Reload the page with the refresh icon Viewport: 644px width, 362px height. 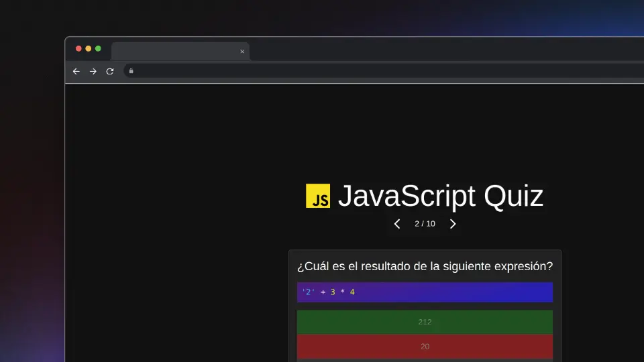tap(109, 72)
